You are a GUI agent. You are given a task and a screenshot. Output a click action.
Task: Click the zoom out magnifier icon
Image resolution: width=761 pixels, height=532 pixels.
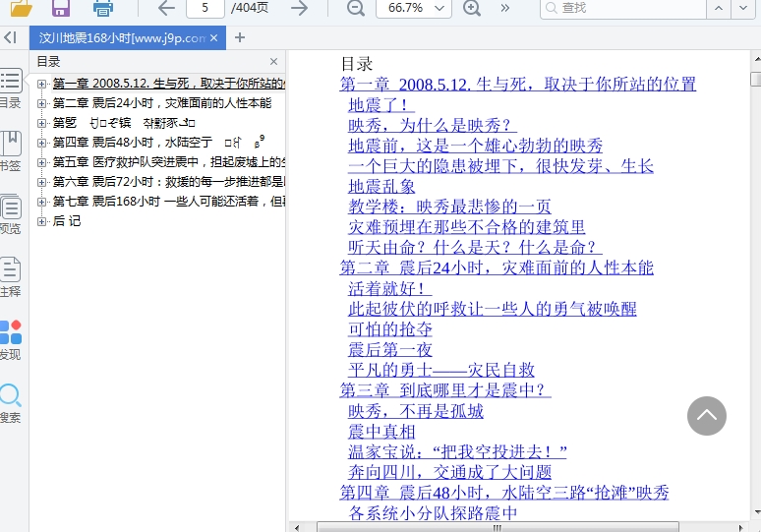tap(355, 9)
